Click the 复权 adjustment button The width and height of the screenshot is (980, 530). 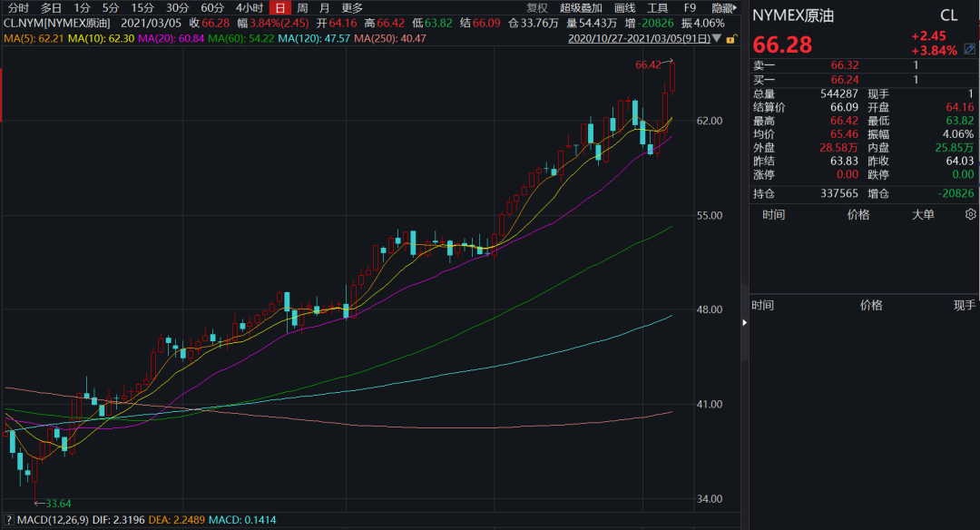(537, 7)
